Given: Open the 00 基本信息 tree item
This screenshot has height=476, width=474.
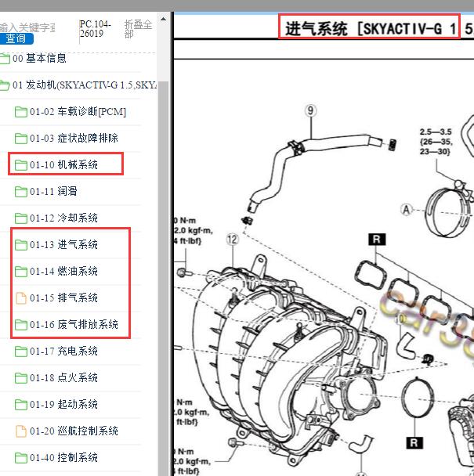Looking at the screenshot, I should coord(39,58).
